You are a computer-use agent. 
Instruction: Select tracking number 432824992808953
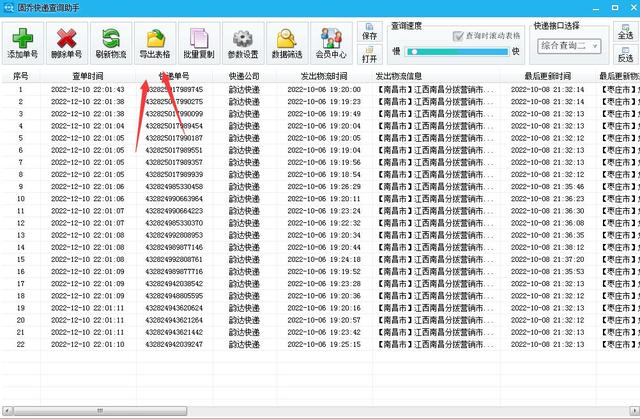coord(174,235)
